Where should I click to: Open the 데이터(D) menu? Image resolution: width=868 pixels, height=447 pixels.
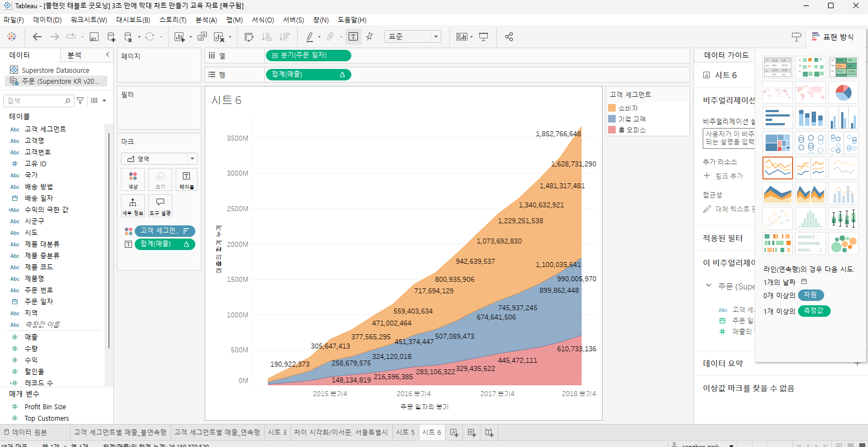coord(47,20)
